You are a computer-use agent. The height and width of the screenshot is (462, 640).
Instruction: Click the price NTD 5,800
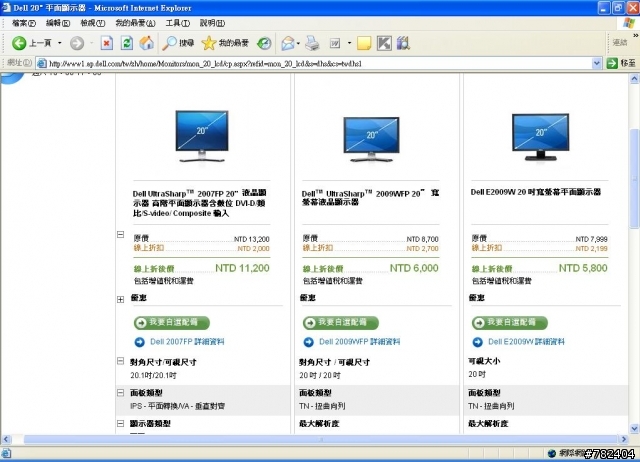(x=583, y=268)
